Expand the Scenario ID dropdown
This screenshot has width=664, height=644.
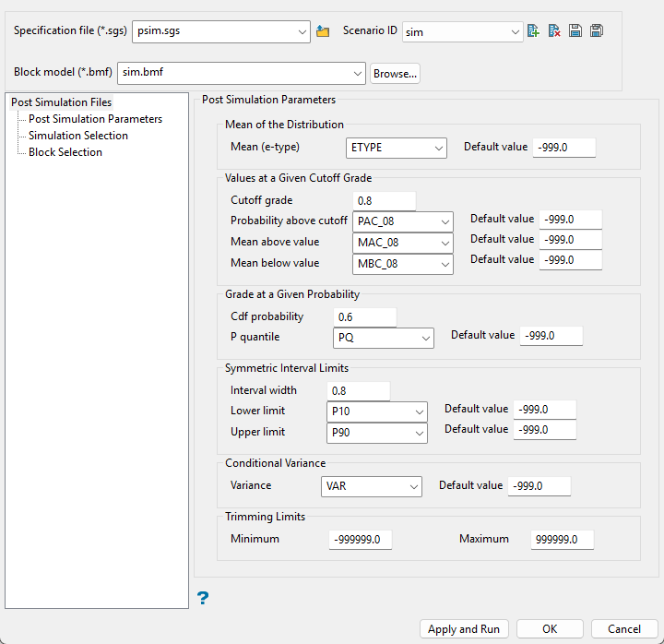463,32
